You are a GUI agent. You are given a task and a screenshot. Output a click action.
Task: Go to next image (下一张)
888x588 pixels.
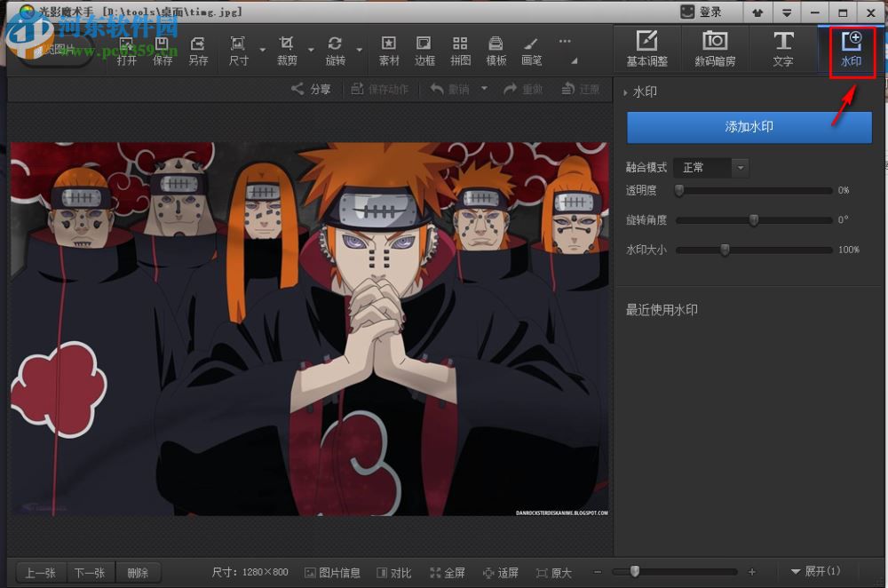(x=90, y=573)
